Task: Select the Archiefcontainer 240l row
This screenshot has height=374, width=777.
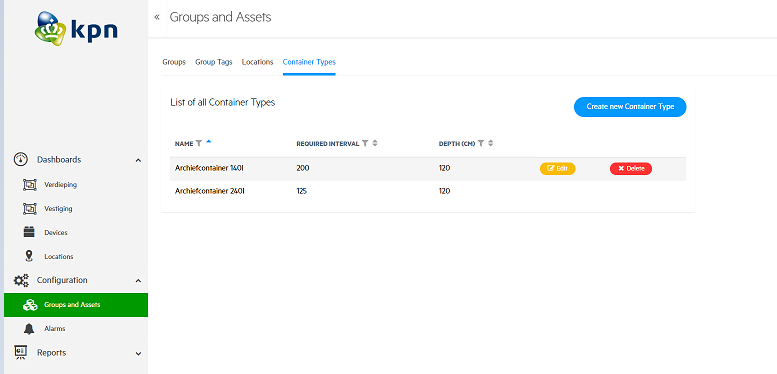Action: [x=428, y=191]
